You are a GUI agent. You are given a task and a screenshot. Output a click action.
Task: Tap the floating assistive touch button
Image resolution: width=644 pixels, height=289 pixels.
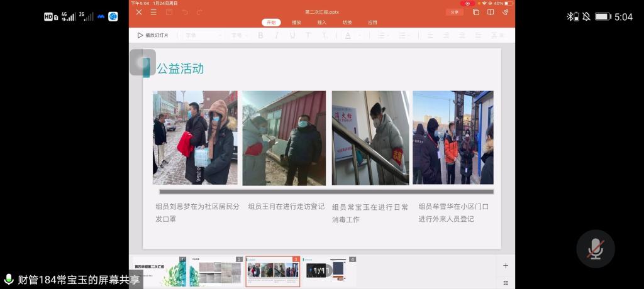[x=143, y=62]
